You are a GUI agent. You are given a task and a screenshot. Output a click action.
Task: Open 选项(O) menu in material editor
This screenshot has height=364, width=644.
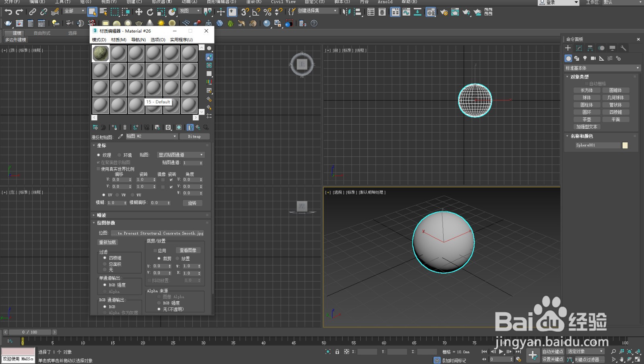pos(158,40)
